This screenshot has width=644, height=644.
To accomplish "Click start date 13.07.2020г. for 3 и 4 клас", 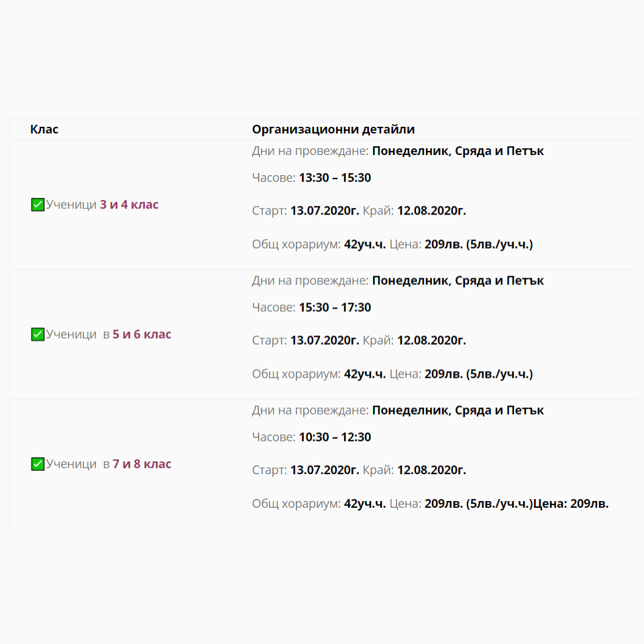I will 325,211.
